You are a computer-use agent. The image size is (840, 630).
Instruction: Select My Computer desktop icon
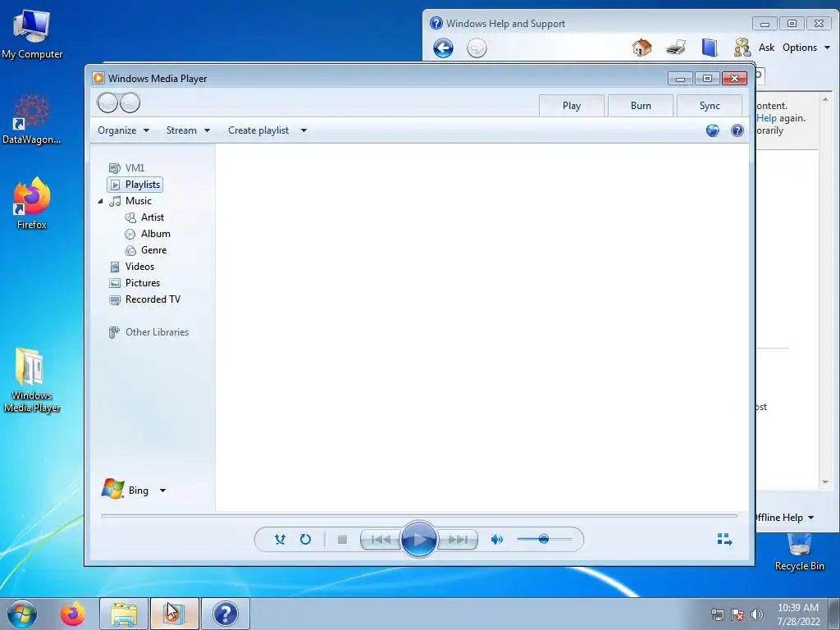[x=32, y=34]
